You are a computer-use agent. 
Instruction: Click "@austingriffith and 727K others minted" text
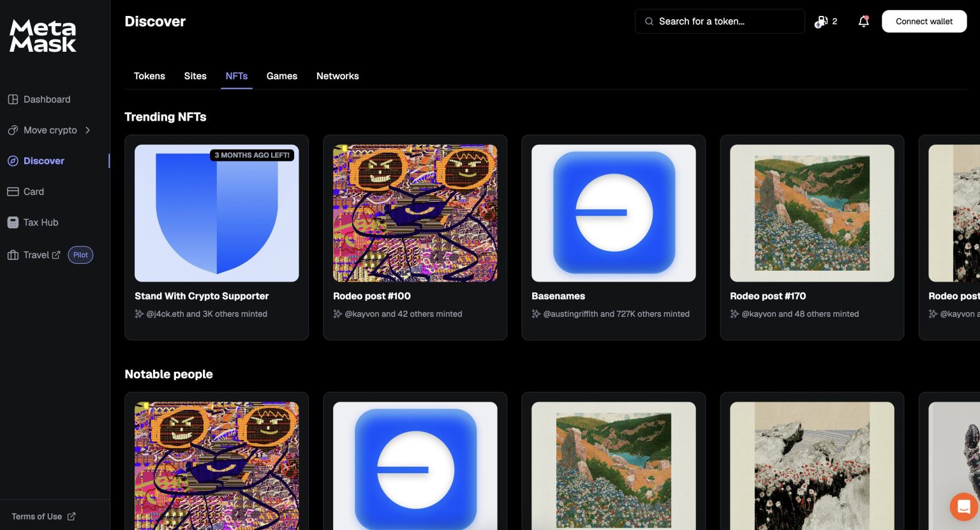(616, 314)
